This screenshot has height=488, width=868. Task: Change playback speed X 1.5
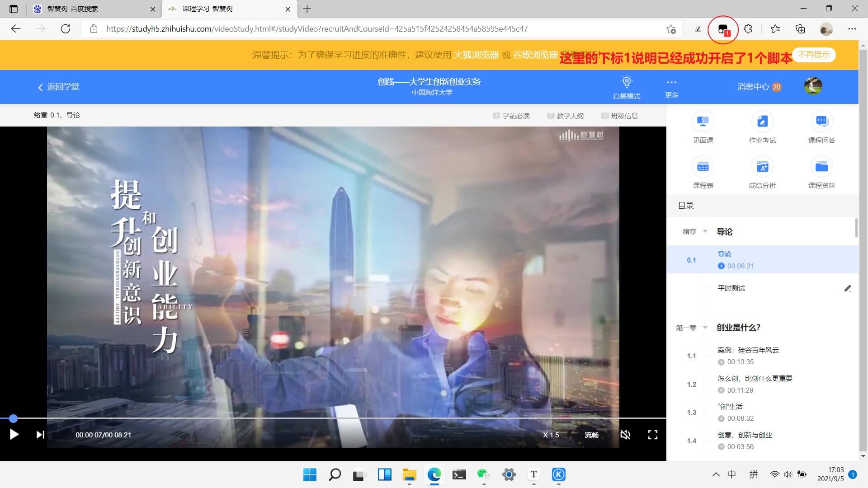pos(551,435)
